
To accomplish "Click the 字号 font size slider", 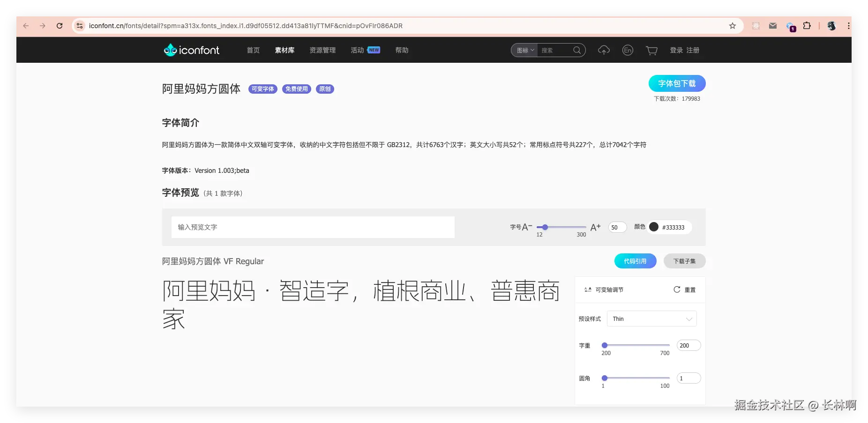I will click(x=561, y=227).
